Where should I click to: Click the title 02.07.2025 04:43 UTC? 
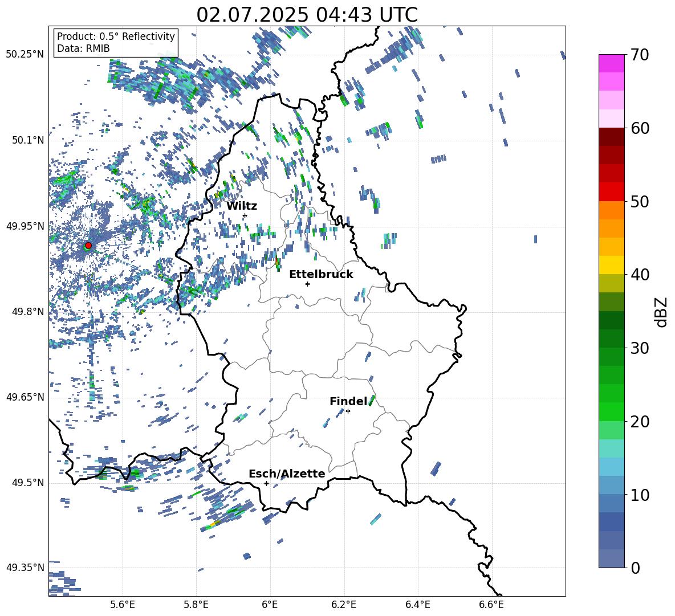(307, 15)
